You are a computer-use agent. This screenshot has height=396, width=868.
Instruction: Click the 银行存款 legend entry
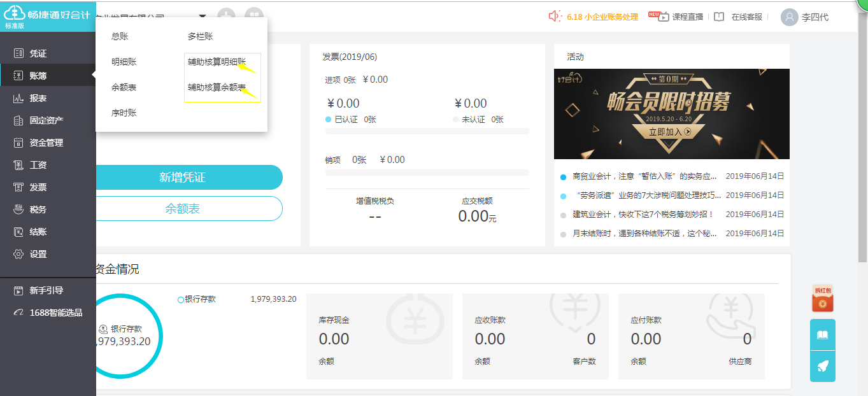click(x=197, y=299)
